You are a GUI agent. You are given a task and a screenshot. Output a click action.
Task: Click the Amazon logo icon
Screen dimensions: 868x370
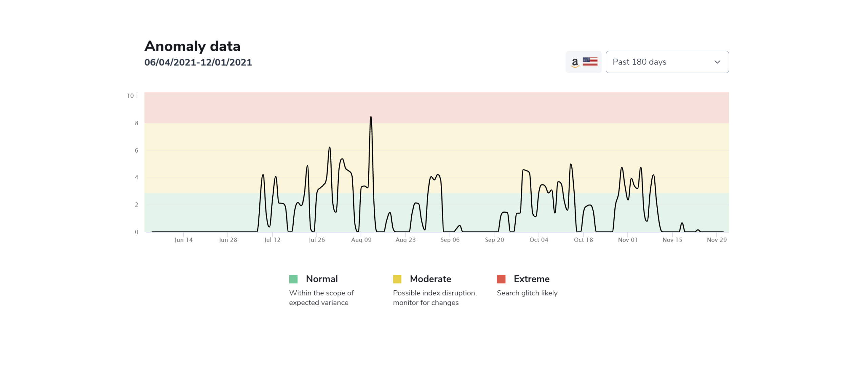tap(575, 62)
